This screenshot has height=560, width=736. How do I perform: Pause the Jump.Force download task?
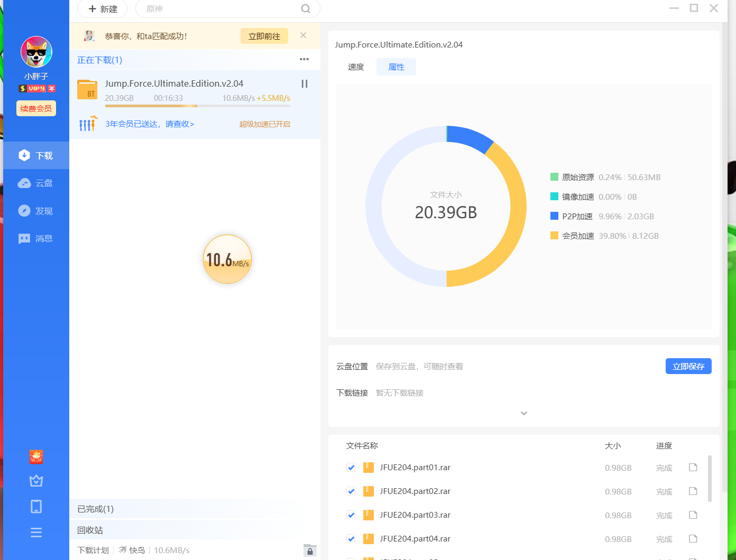(x=305, y=84)
